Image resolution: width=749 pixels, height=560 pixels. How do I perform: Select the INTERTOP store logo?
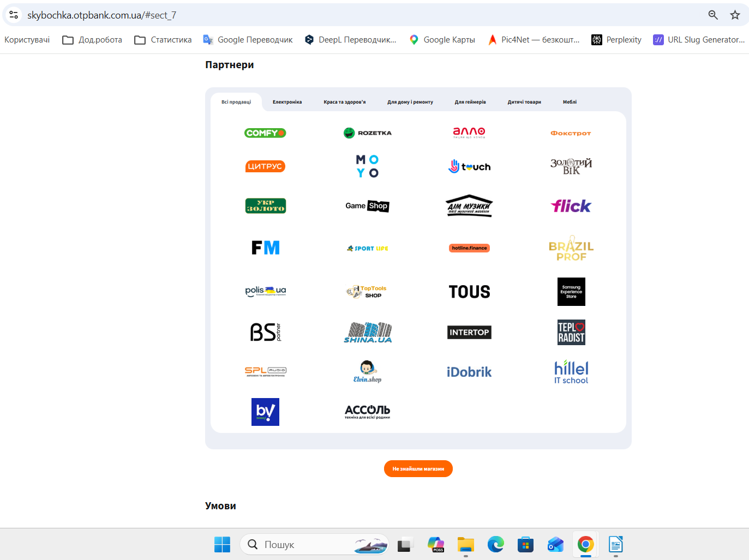[469, 333]
